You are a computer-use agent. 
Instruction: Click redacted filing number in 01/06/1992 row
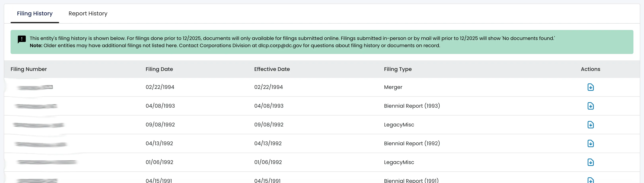click(47, 162)
